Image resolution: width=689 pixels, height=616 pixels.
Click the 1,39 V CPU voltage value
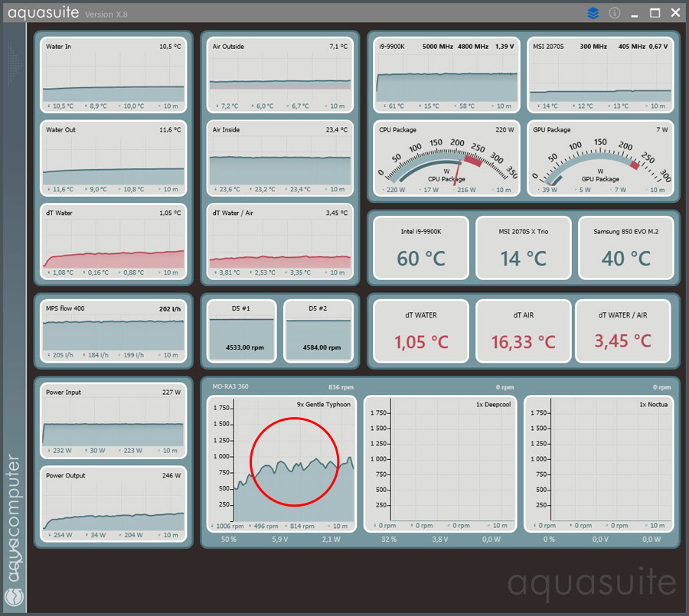point(505,47)
